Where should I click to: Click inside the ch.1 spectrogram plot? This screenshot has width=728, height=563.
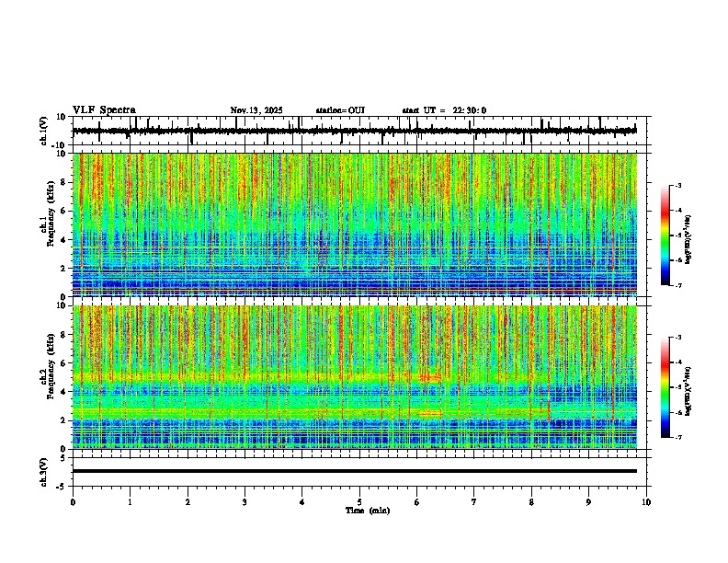[355, 224]
